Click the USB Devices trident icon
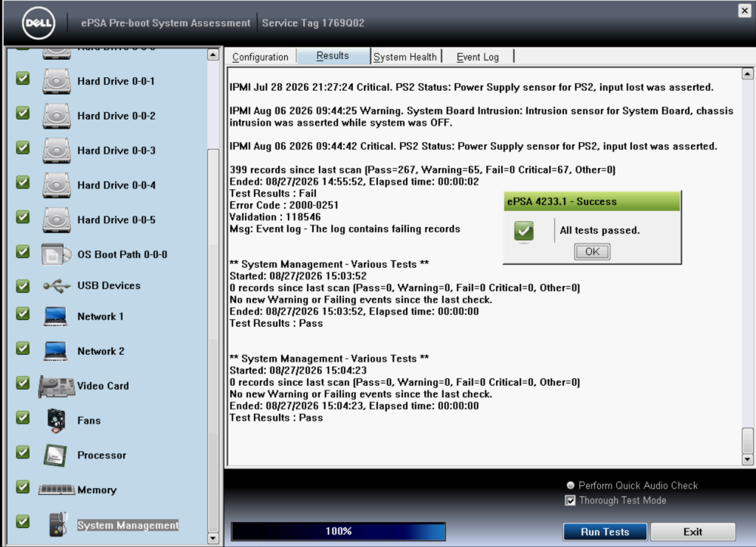The width and height of the screenshot is (756, 547). click(57, 285)
